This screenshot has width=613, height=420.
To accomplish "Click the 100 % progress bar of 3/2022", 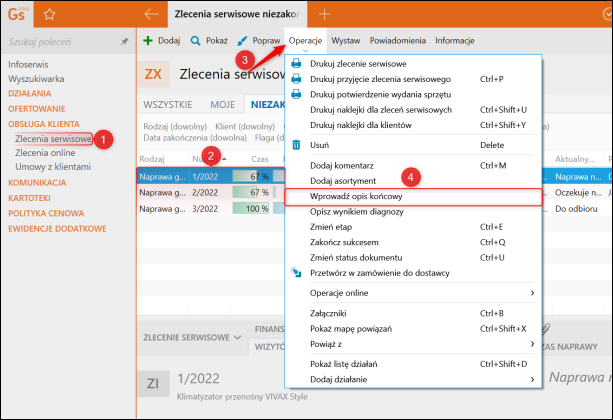I will point(251,209).
